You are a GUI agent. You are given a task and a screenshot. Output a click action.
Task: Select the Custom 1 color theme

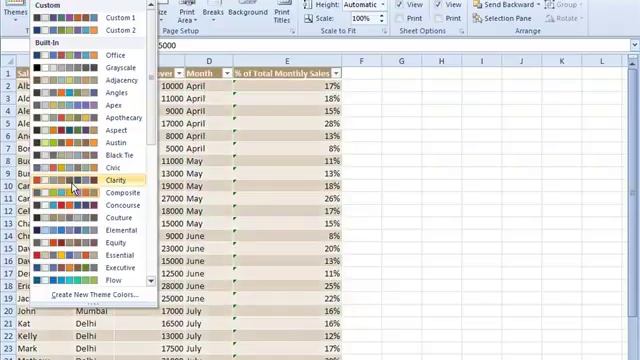pos(89,18)
